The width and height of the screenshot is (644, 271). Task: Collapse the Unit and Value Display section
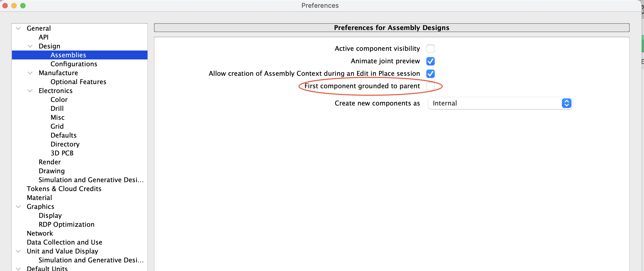18,251
